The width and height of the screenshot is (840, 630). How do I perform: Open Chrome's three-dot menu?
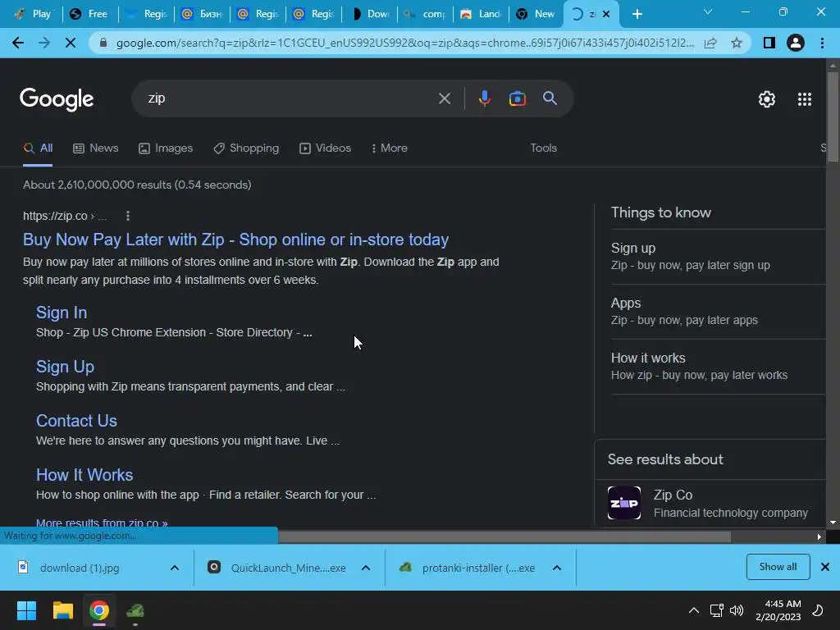pyautogui.click(x=822, y=43)
